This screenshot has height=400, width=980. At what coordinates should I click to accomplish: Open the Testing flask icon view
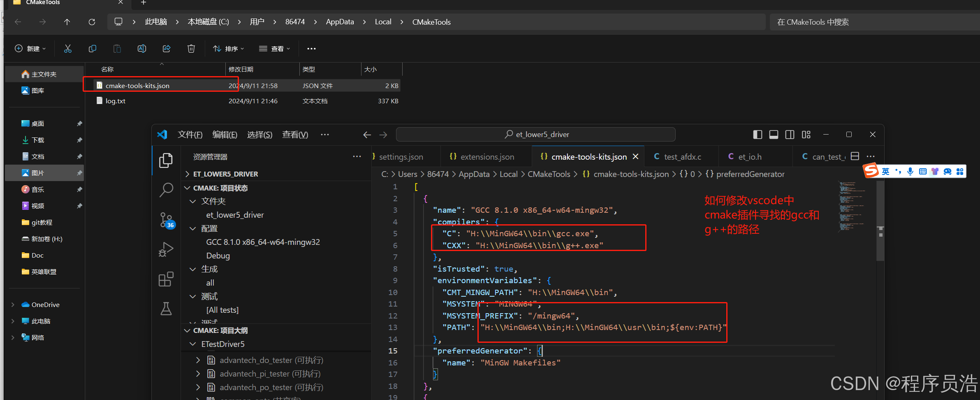[x=166, y=309]
